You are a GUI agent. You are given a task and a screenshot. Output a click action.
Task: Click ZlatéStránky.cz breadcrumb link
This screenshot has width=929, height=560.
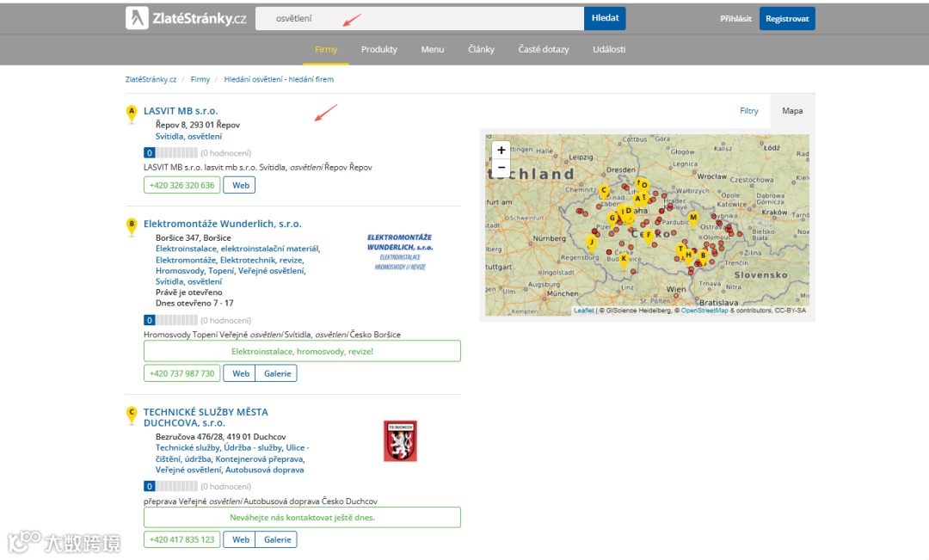tap(151, 79)
